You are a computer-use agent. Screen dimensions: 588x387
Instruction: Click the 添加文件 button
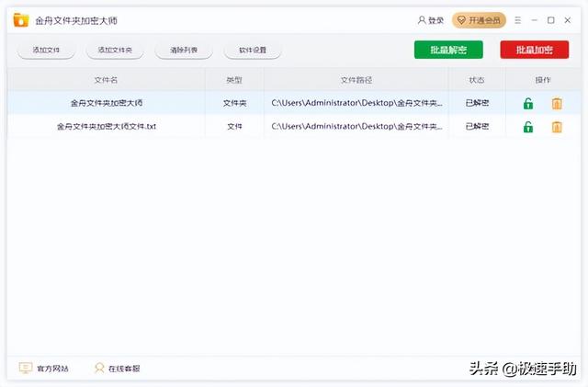(46, 50)
